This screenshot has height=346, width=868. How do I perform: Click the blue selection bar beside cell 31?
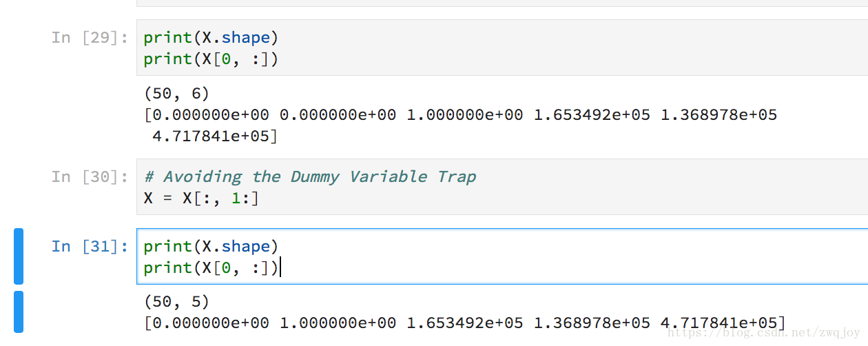pos(19,256)
